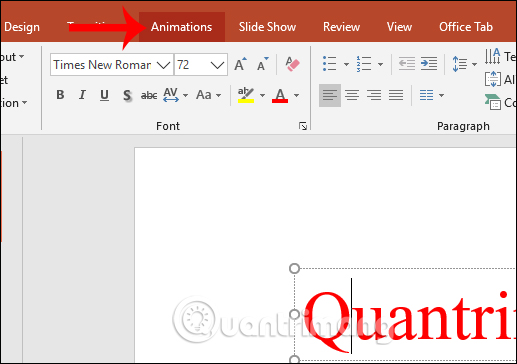Switch to the Slide Show tab
The height and width of the screenshot is (364, 517).
click(x=267, y=27)
